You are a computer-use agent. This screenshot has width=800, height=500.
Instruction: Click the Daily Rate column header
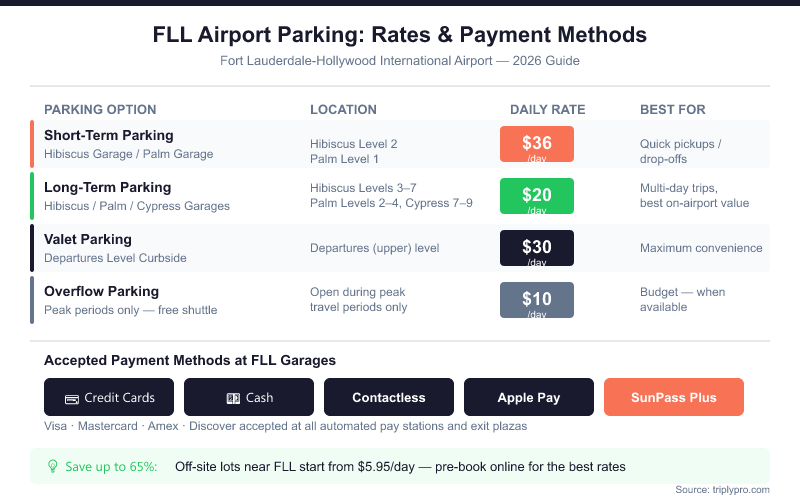[x=547, y=109]
